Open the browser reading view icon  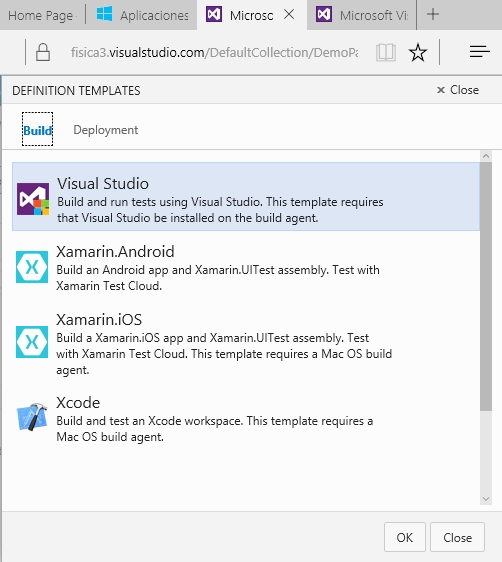[x=386, y=53]
